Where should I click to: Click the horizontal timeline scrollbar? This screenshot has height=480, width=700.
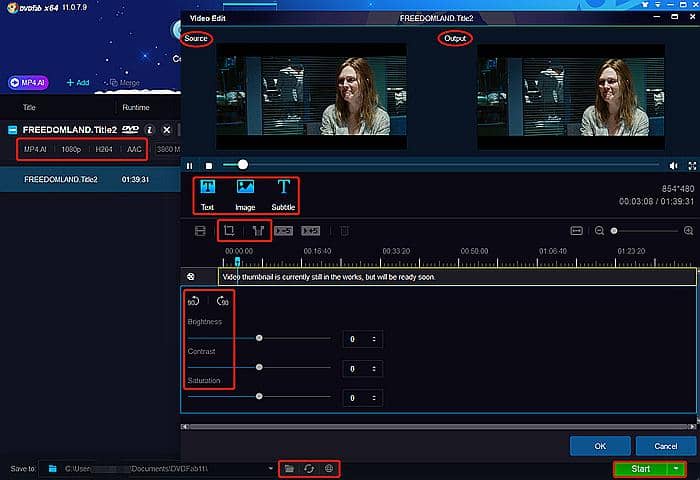[x=439, y=427]
